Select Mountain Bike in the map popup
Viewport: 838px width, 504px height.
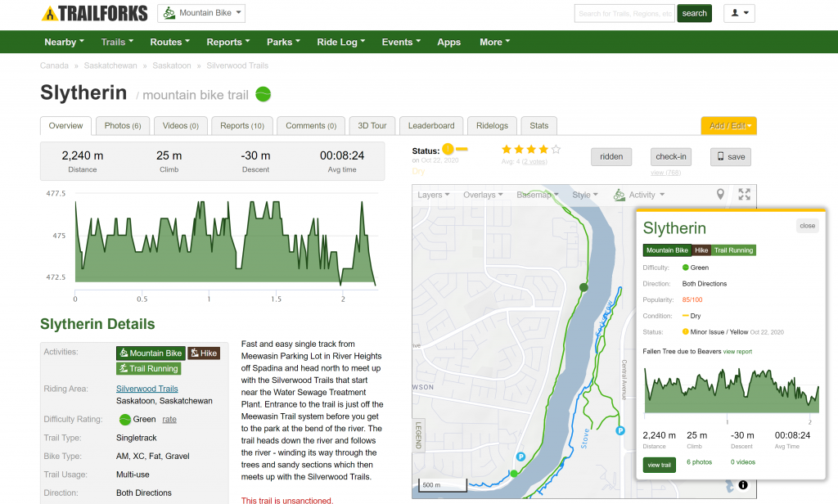[667, 250]
